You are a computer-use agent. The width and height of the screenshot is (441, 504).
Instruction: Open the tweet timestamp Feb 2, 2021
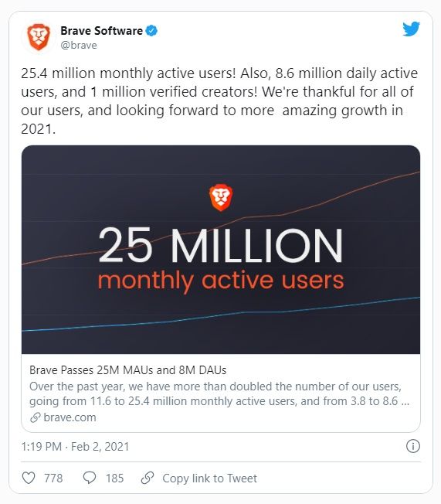tap(75, 447)
